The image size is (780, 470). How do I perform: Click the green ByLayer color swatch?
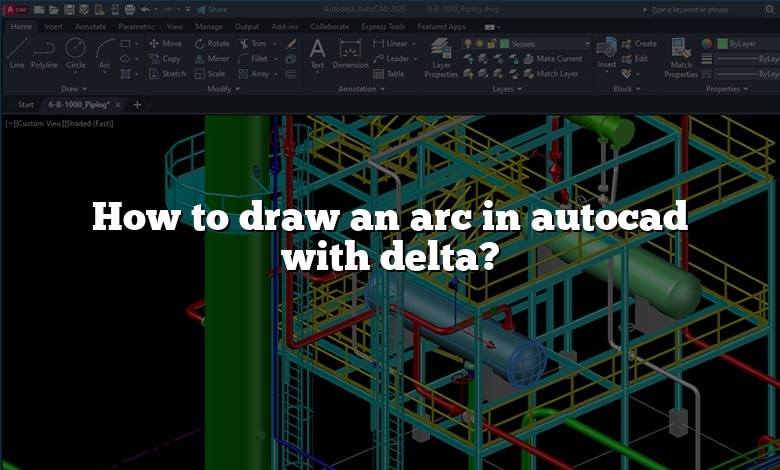[x=722, y=44]
